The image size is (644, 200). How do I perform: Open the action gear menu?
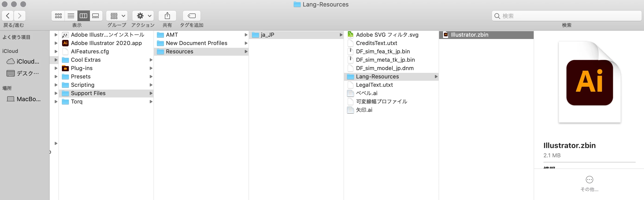(143, 16)
